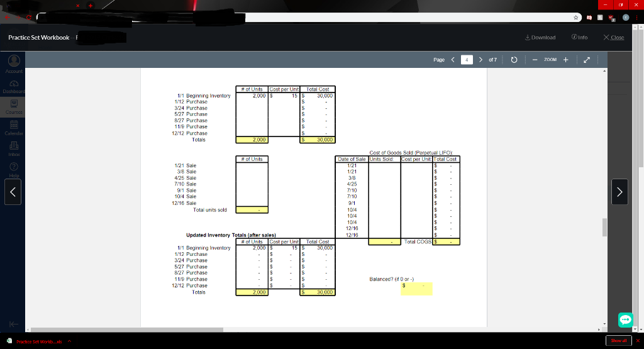Rotate the document with the refresh icon
The width and height of the screenshot is (644, 349).
[514, 60]
